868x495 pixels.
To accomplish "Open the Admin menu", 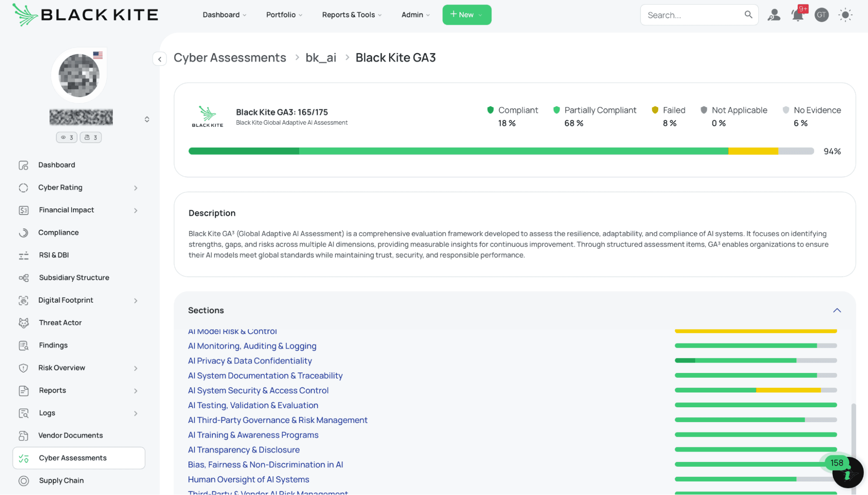I will [414, 14].
